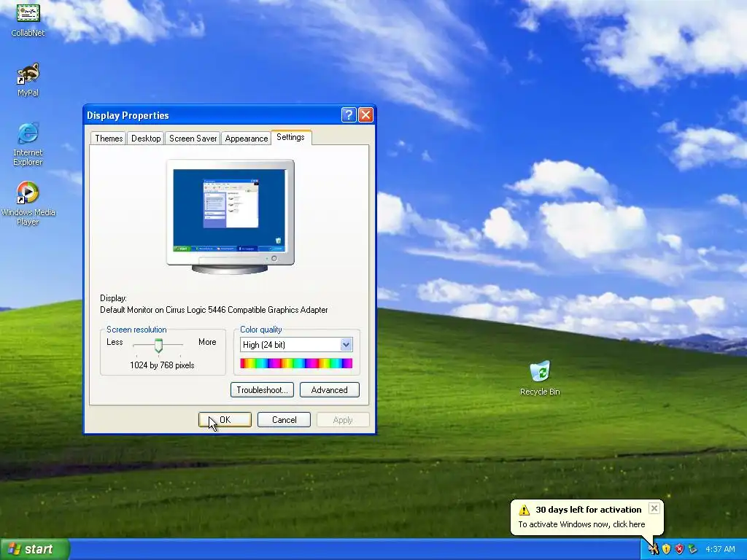Click the help question mark button
The width and height of the screenshot is (747, 560).
[x=348, y=114]
